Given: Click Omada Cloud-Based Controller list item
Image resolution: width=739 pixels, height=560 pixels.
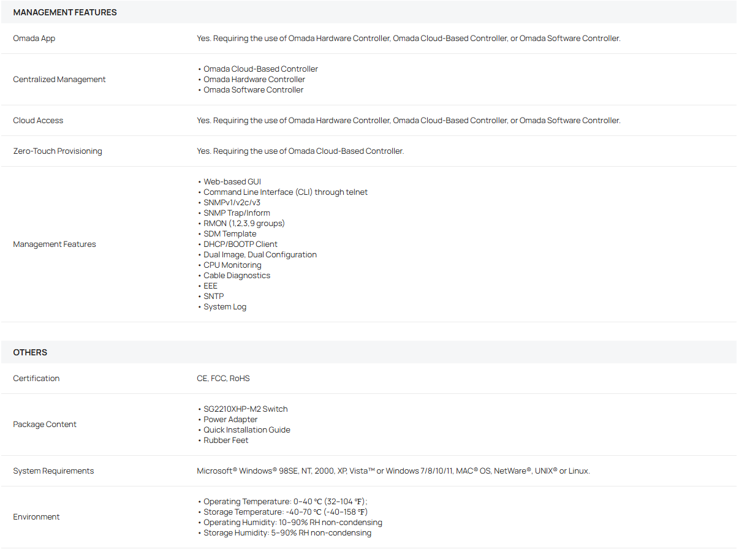Looking at the screenshot, I should coord(260,69).
